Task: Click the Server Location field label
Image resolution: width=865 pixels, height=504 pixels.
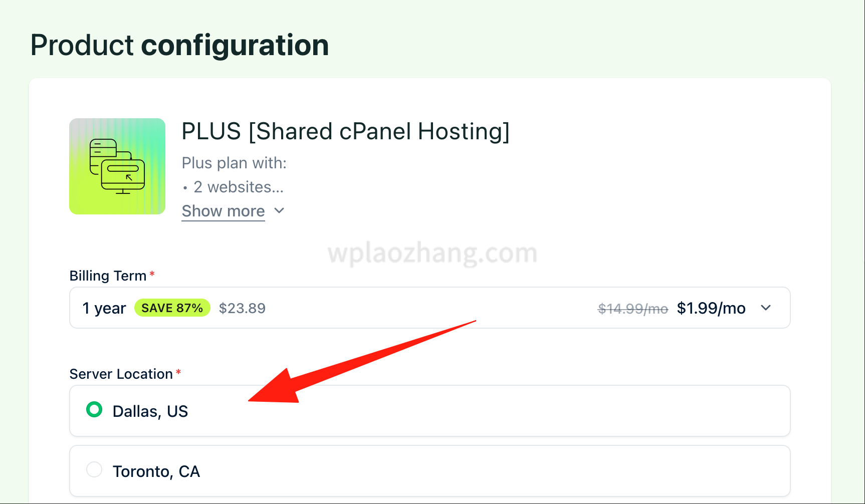Action: 121,374
